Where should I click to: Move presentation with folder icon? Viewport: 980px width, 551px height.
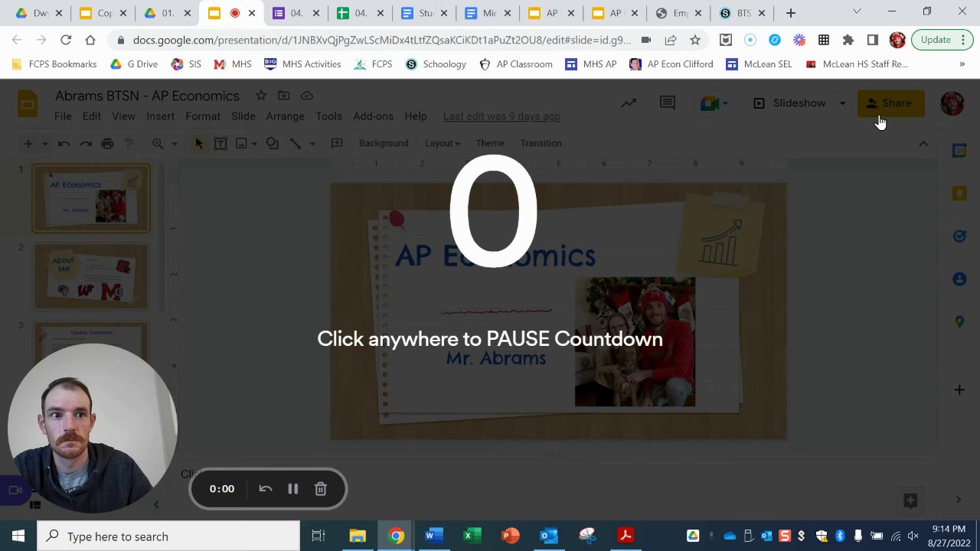[284, 96]
